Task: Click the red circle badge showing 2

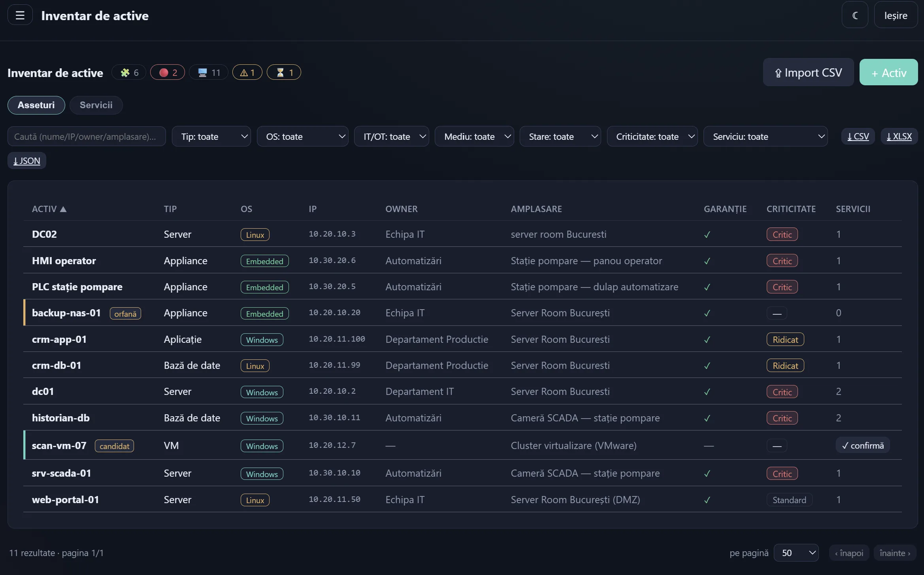Action: point(168,72)
